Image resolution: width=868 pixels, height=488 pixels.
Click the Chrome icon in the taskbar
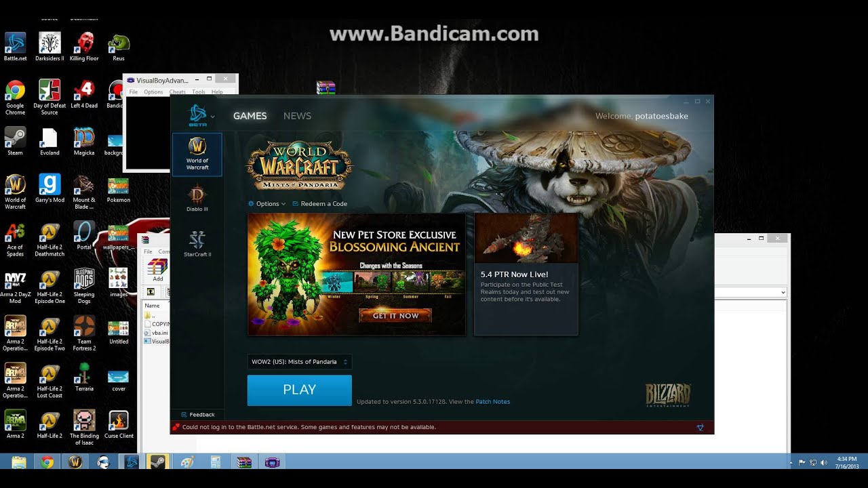pyautogui.click(x=47, y=462)
